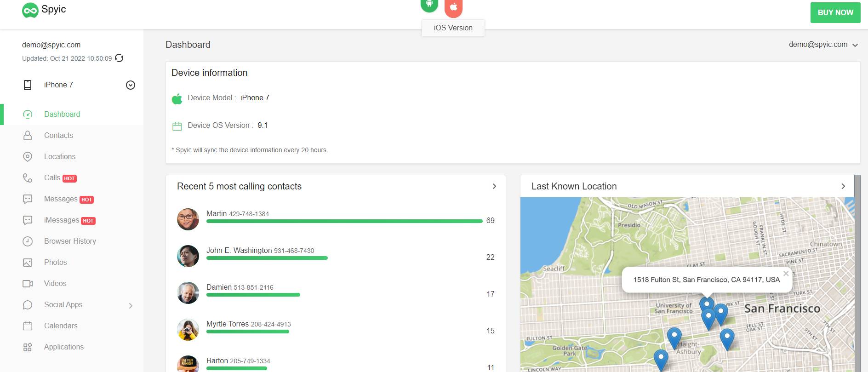Click the Locations pin icon in sidebar
This screenshot has height=372, width=868.
pos(28,157)
